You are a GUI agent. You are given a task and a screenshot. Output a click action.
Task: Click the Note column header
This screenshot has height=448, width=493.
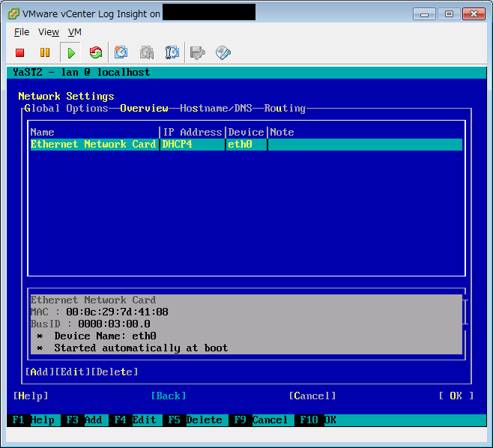282,132
